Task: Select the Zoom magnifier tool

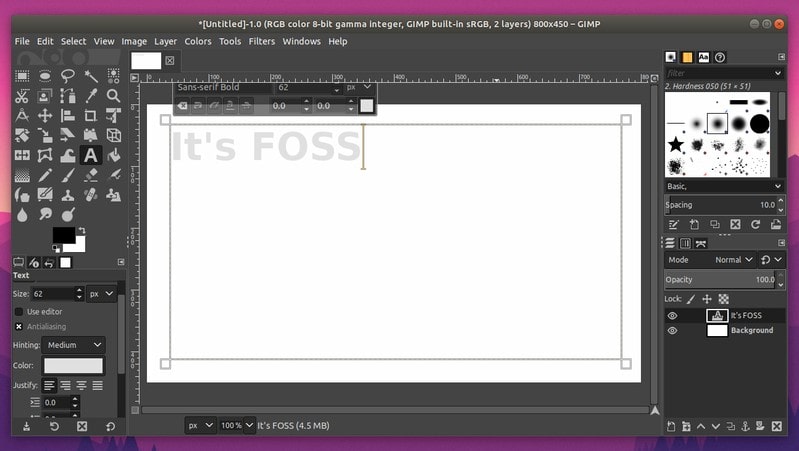Action: click(x=114, y=96)
